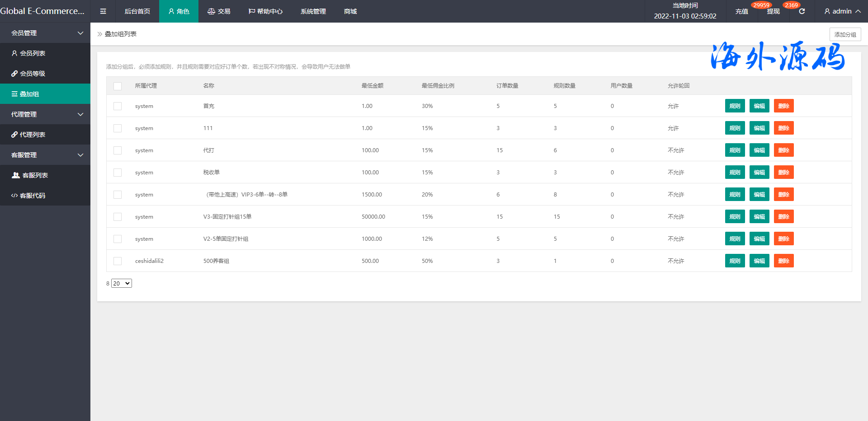The image size is (868, 421).
Task: Click the 添加分组 button
Action: 845,34
